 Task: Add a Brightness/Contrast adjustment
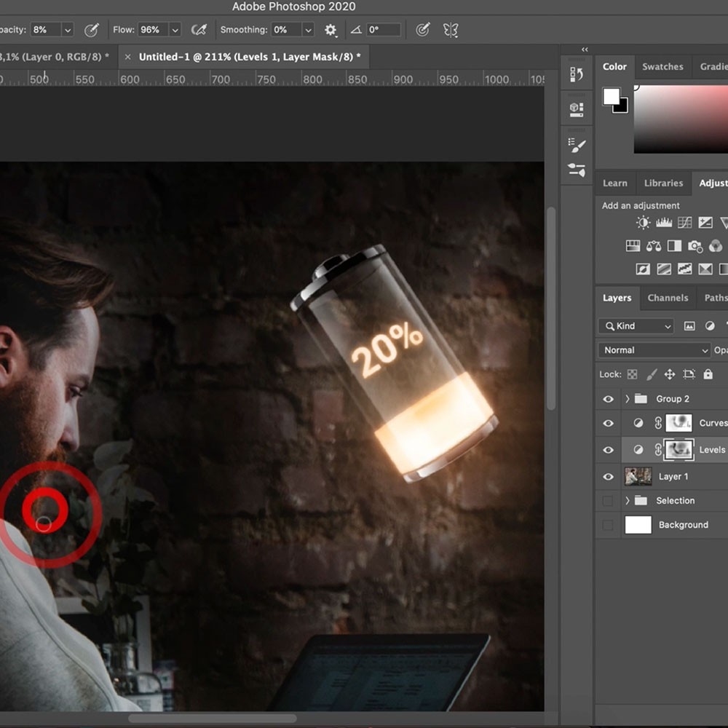(643, 223)
